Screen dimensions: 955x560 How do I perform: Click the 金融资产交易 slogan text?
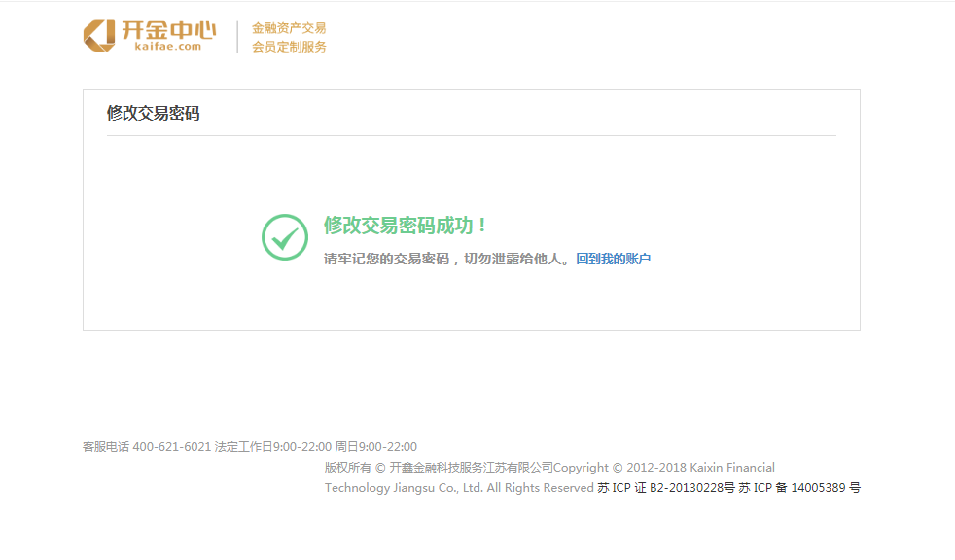point(289,28)
